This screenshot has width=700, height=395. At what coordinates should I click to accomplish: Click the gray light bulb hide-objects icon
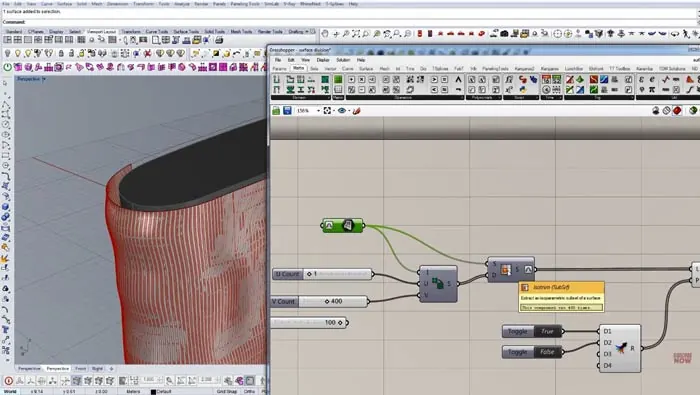pos(7,54)
